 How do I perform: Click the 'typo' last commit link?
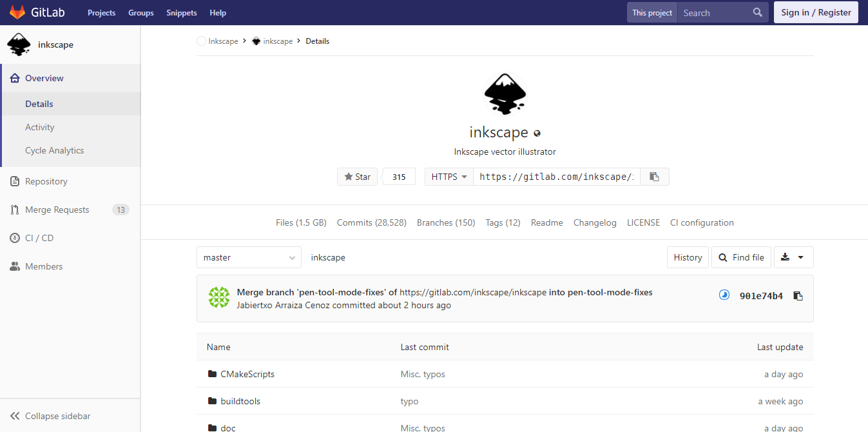click(x=409, y=401)
